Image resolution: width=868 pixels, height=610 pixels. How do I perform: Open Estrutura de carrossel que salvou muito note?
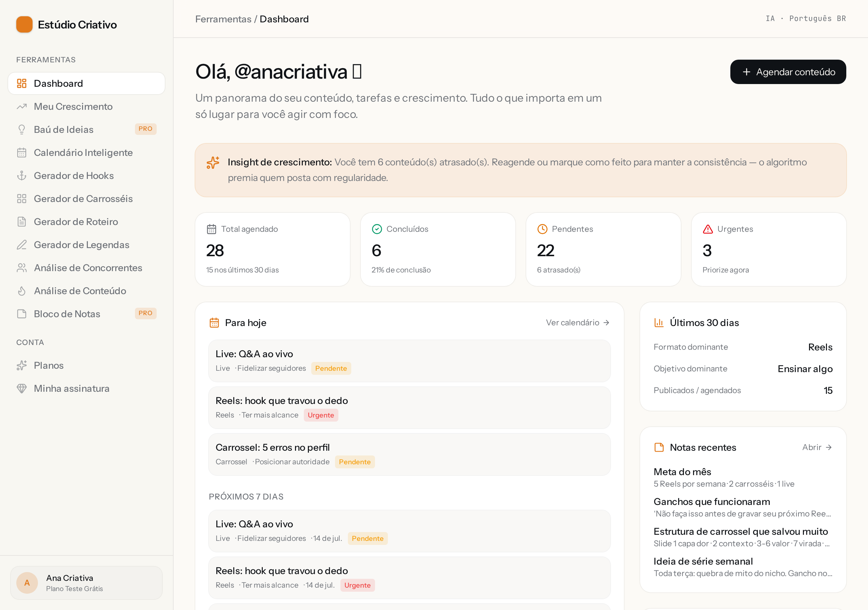coord(743,537)
